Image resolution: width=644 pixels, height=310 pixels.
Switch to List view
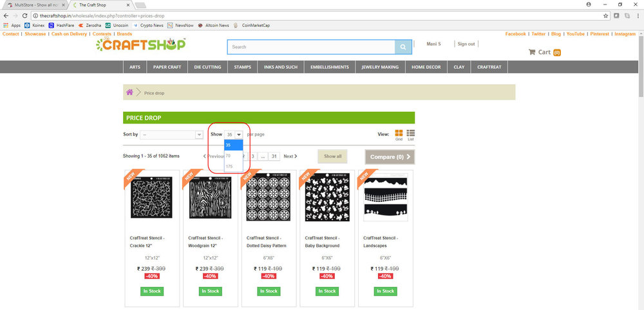tap(411, 135)
